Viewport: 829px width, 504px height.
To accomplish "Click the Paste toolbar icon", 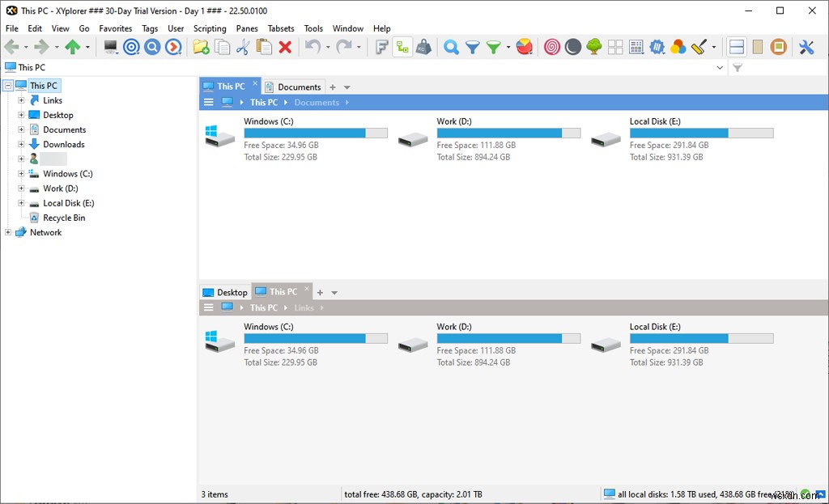I will point(263,47).
